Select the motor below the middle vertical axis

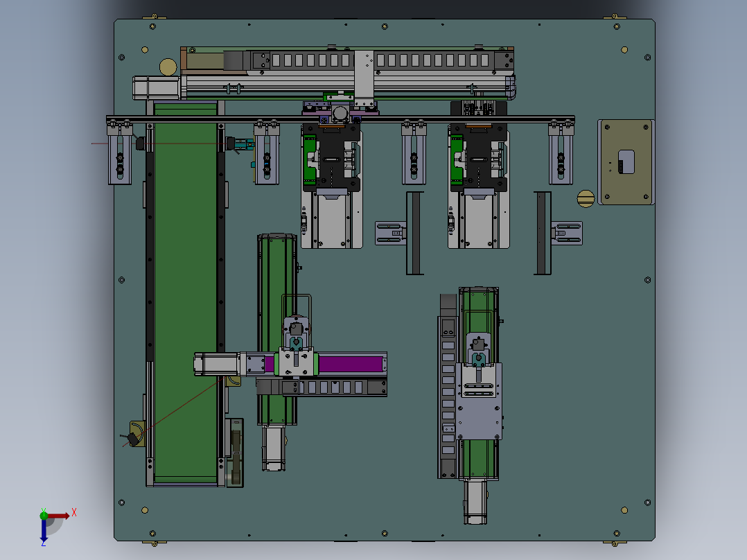(x=274, y=448)
